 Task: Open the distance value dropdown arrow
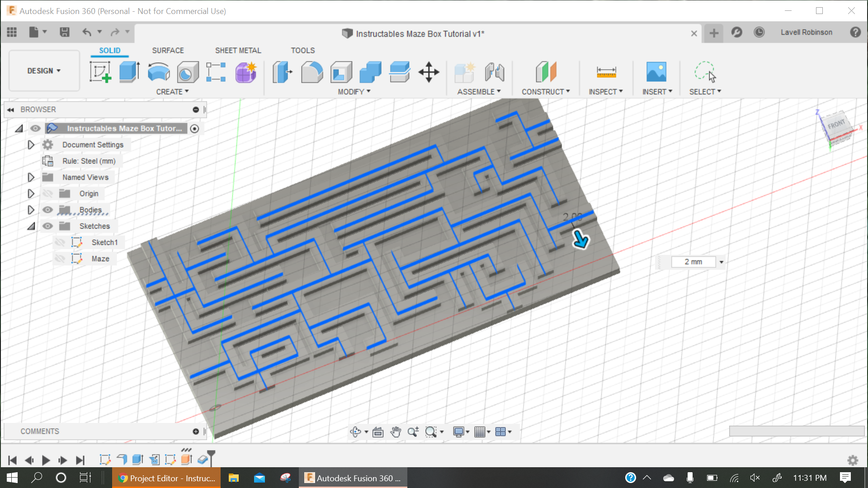(722, 262)
